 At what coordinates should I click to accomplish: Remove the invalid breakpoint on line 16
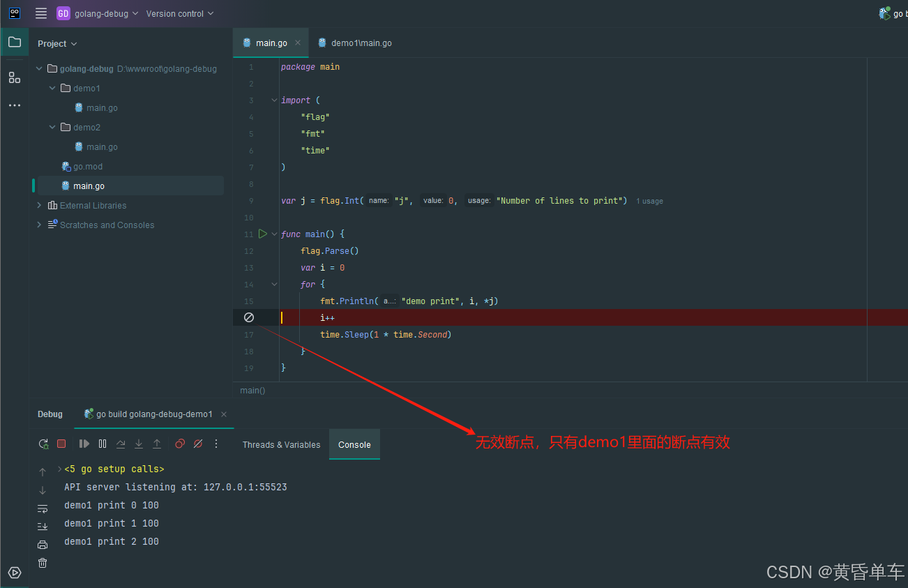(249, 317)
